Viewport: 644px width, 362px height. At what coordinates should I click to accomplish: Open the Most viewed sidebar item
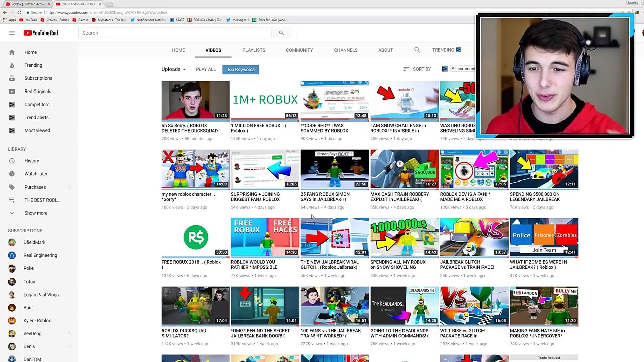[x=37, y=131]
